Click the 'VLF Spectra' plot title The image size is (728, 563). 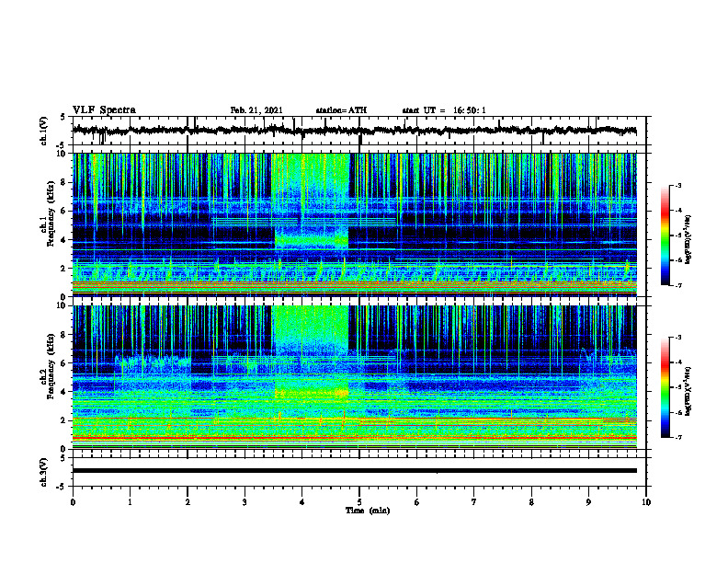[104, 110]
